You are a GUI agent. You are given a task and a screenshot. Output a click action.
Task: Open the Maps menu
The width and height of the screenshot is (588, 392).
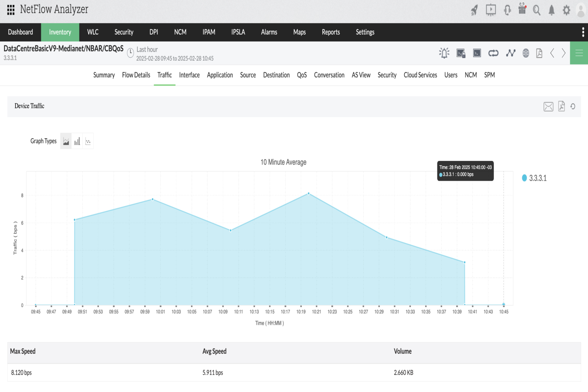coord(300,32)
